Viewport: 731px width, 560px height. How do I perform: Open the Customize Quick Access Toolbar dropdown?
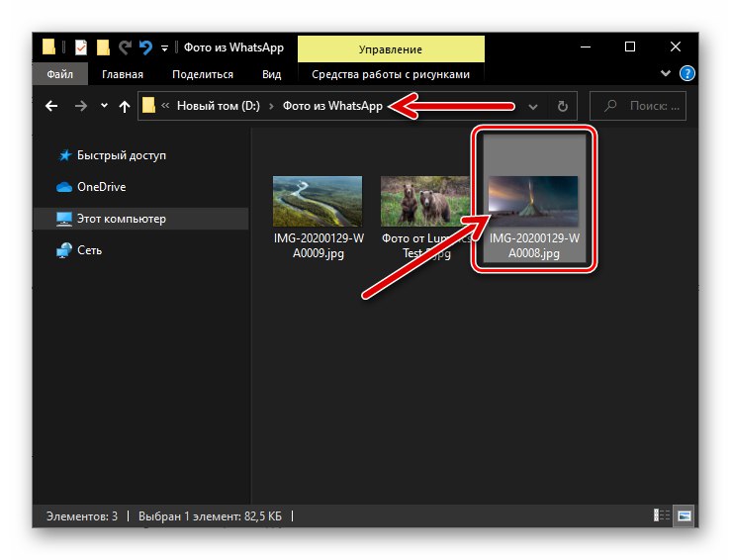point(164,48)
